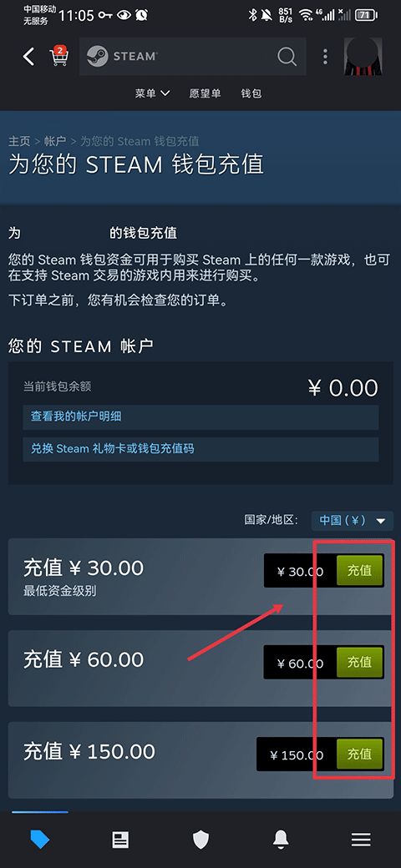Click 充值 button for ¥ 150.00
The image size is (401, 868).
tap(359, 754)
